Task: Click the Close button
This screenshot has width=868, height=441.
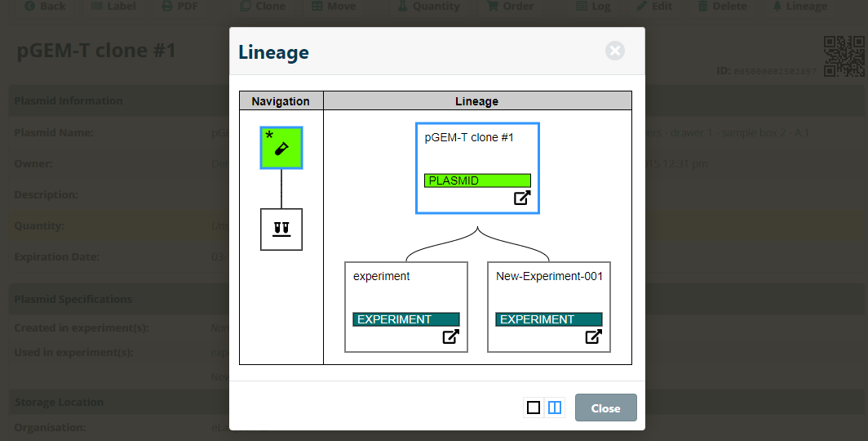Action: click(x=605, y=408)
